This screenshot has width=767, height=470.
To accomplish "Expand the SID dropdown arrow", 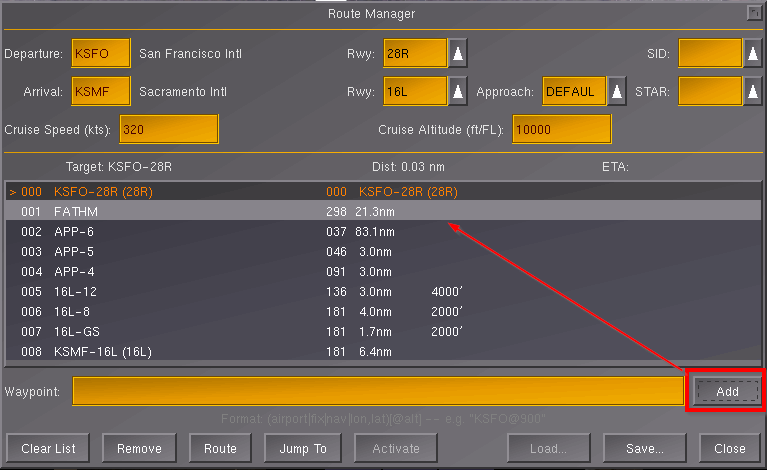I will (x=752, y=54).
